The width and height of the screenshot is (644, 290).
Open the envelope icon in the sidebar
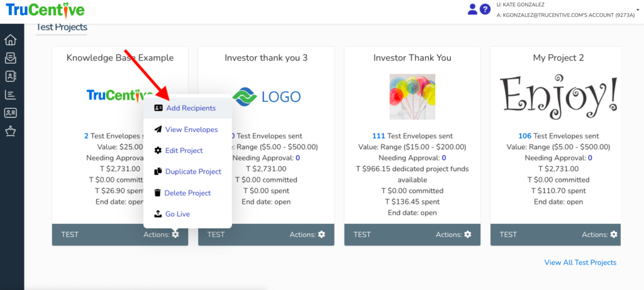[x=10, y=59]
